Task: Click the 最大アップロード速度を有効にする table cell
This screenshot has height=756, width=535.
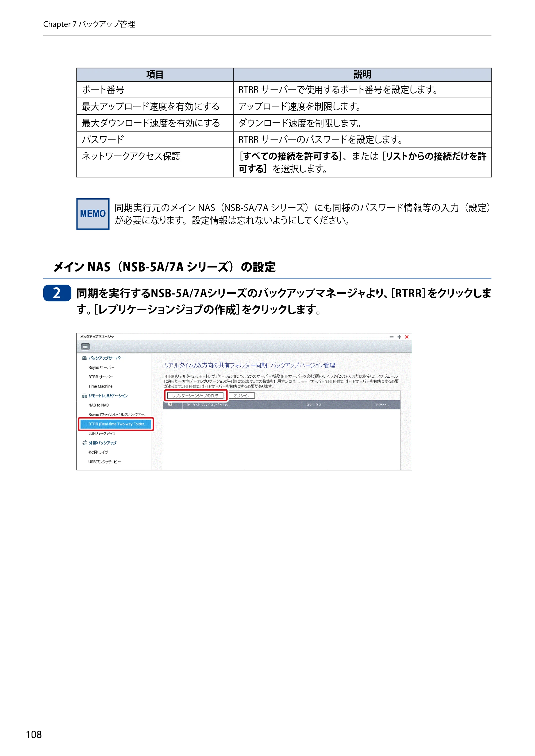Action: [x=155, y=106]
